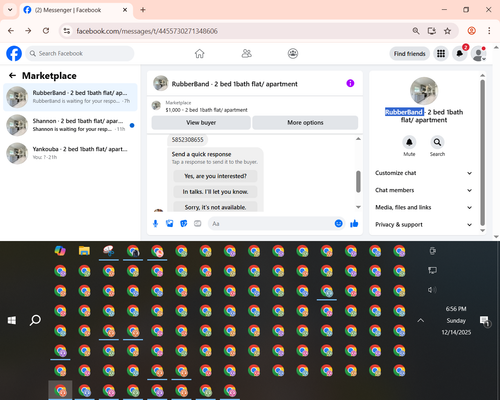Click the Search Facebook field
The height and width of the screenshot is (400, 500).
tap(80, 53)
